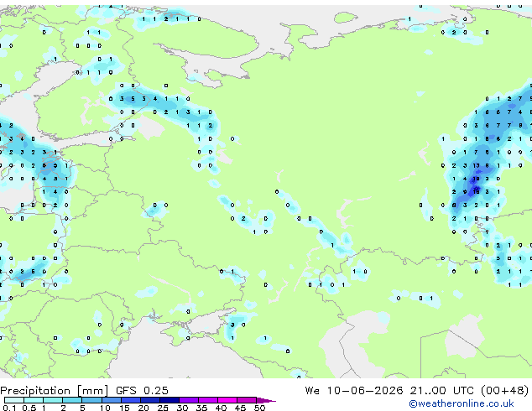The image size is (532, 411).
Task: Click the legend swatch between 1 and 2
Action: [x=53, y=400]
